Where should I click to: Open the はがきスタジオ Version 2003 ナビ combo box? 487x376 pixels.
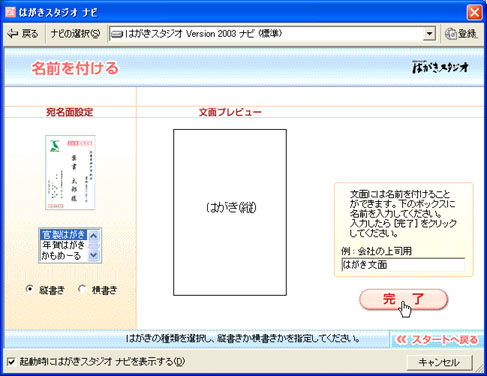272,34
